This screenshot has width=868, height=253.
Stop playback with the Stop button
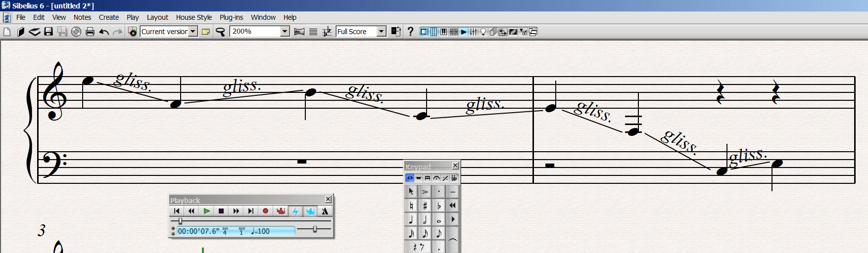pyautogui.click(x=221, y=211)
